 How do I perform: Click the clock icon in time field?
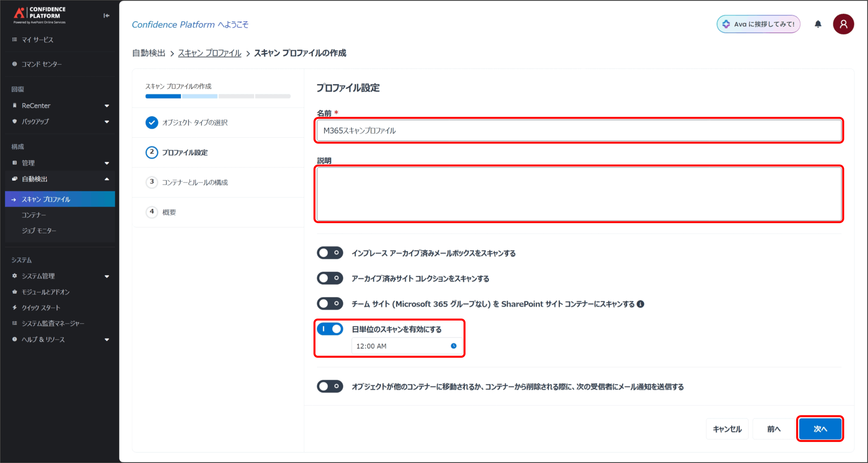[x=453, y=346]
